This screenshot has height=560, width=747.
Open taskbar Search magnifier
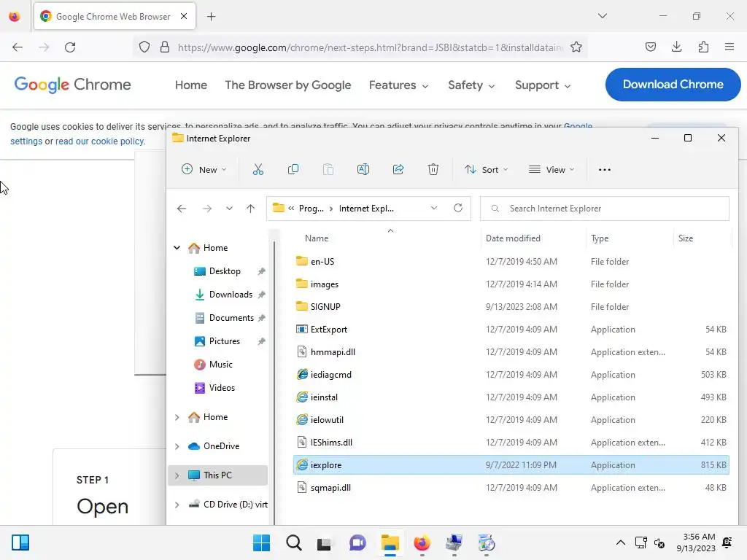(x=293, y=542)
